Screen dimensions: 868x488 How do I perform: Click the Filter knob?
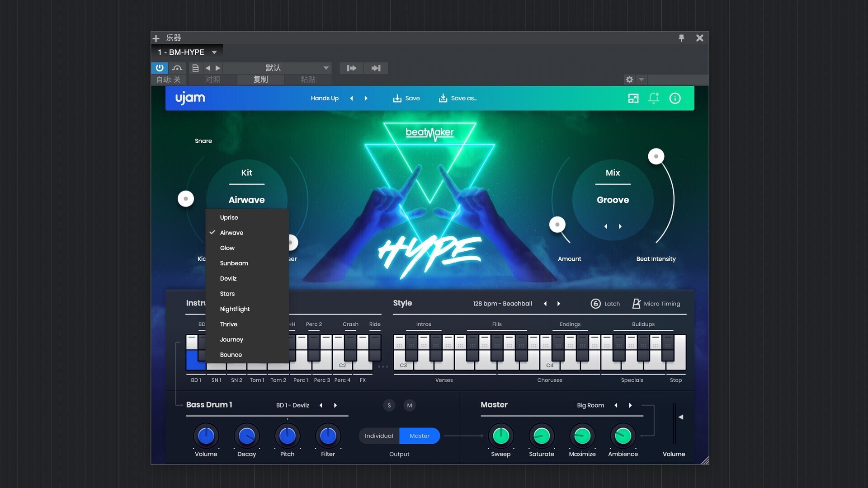(x=328, y=436)
